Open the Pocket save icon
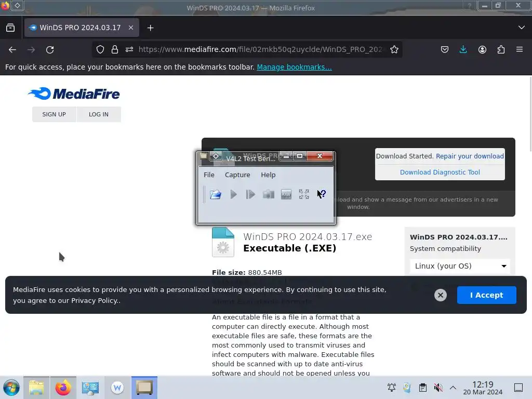 (x=445, y=49)
